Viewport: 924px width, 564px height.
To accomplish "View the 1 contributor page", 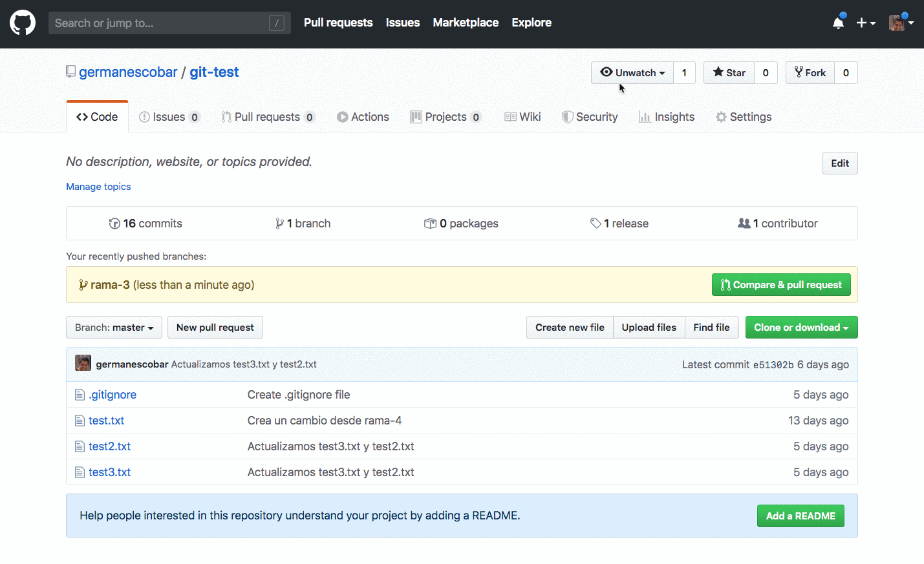I will tap(778, 224).
